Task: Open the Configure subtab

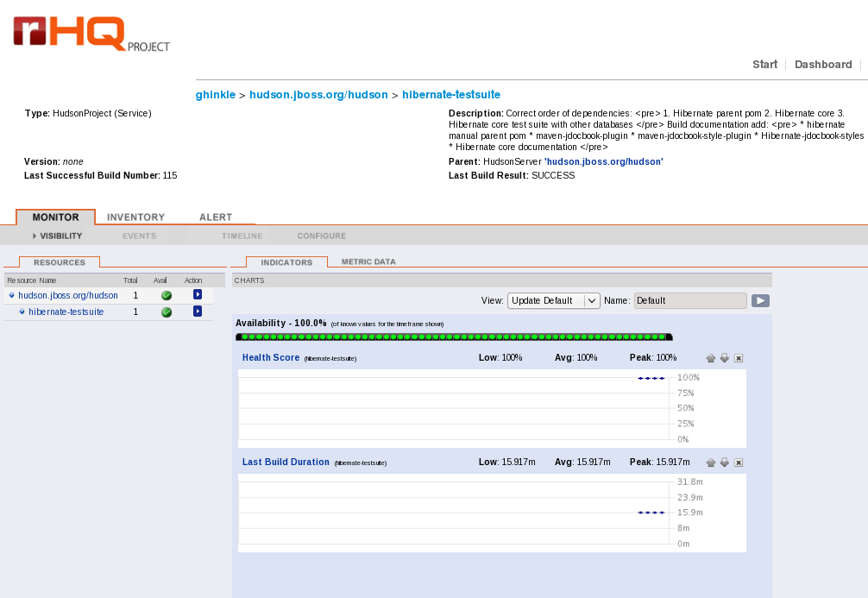Action: point(322,236)
